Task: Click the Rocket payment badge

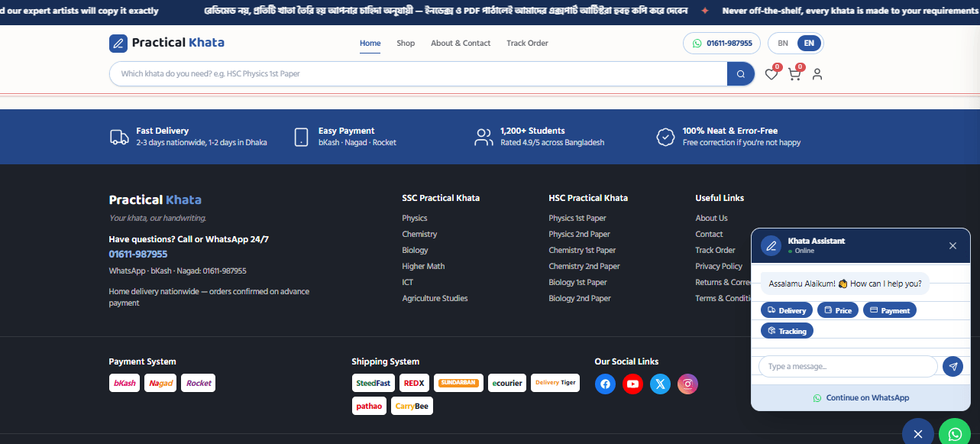Action: tap(199, 383)
